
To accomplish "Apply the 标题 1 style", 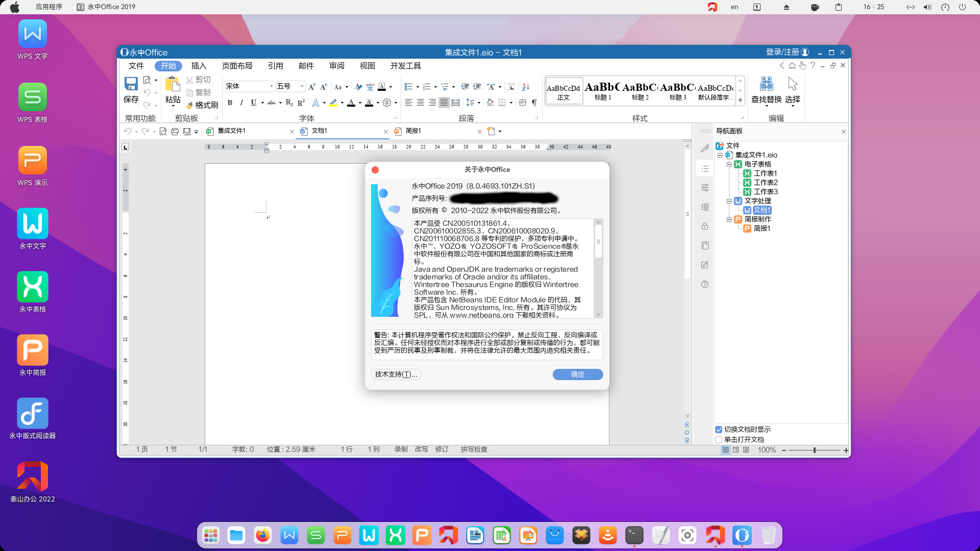I will (x=603, y=91).
